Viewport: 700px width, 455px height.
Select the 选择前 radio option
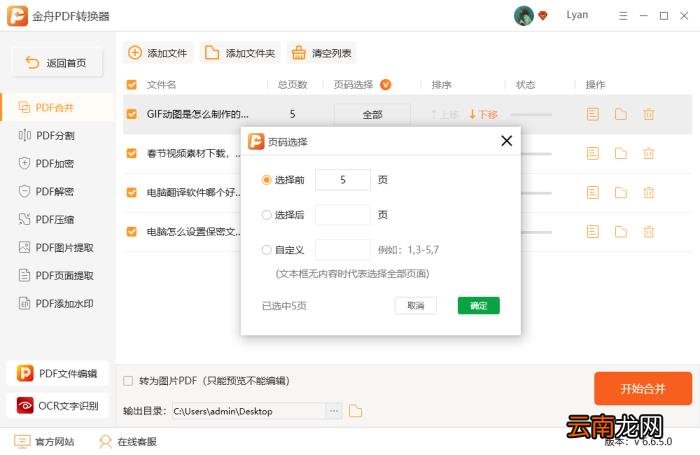[x=267, y=180]
